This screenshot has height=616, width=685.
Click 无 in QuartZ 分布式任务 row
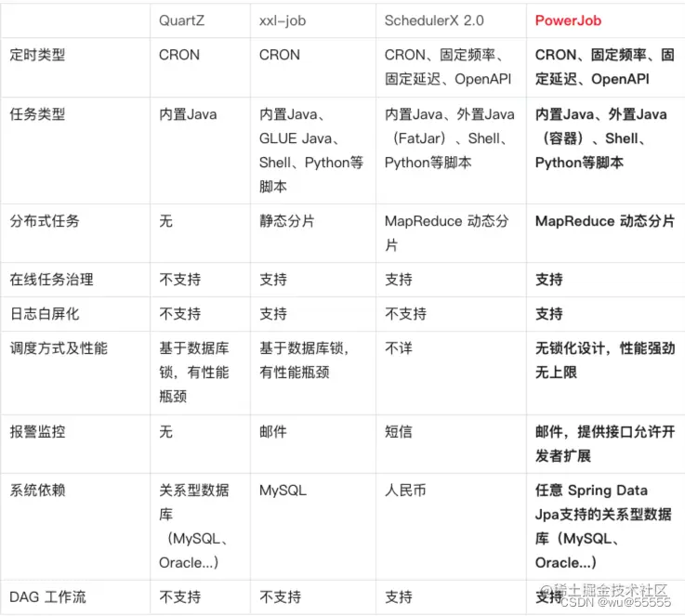(166, 221)
